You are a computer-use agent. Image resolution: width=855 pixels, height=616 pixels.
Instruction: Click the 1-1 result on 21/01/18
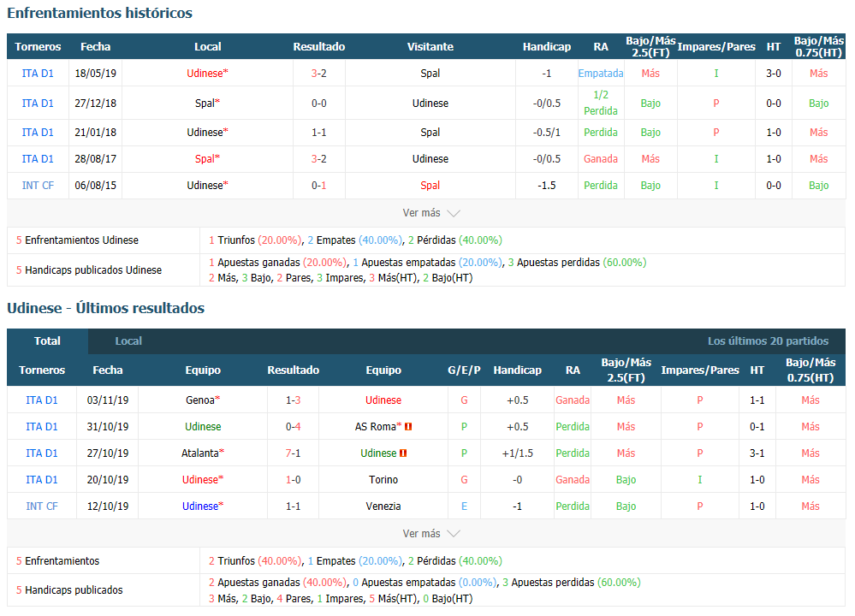pyautogui.click(x=319, y=133)
